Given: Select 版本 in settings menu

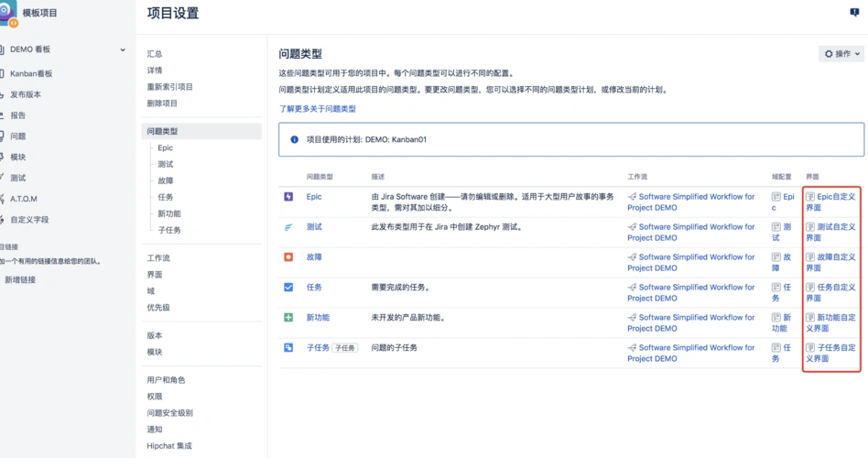Looking at the screenshot, I should (x=155, y=335).
